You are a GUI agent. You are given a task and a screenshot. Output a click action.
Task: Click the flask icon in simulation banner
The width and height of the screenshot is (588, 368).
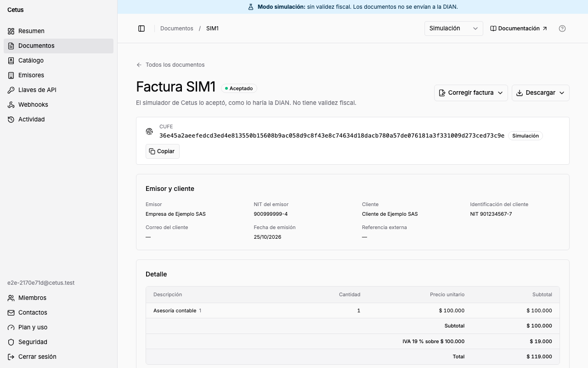(x=251, y=7)
